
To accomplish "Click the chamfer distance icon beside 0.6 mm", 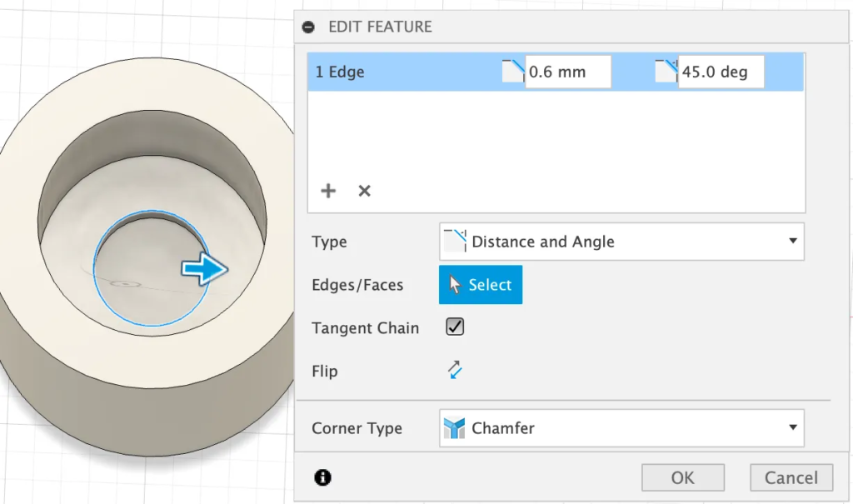I will coord(513,72).
